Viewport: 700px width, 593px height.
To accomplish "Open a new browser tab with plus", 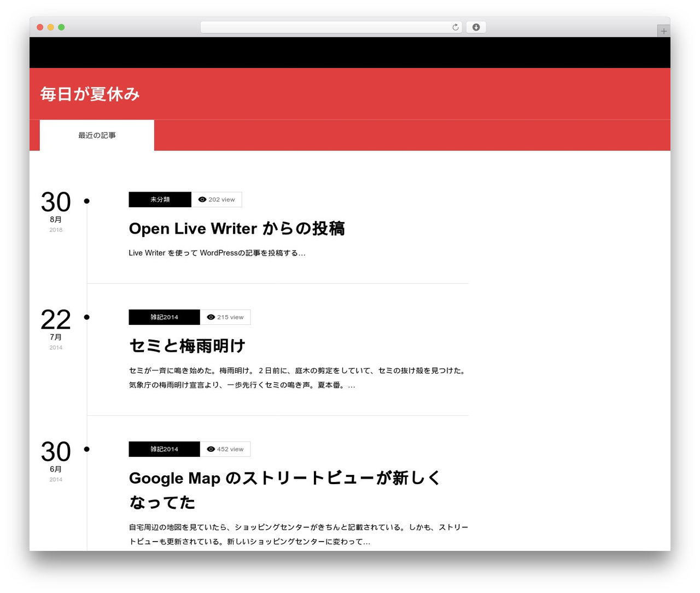I will tap(663, 31).
